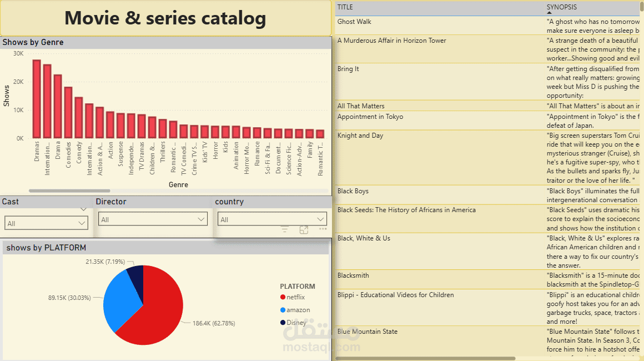This screenshot has width=644, height=361.
Task: Select Disney in the PLATFORM legend
Action: (293, 322)
